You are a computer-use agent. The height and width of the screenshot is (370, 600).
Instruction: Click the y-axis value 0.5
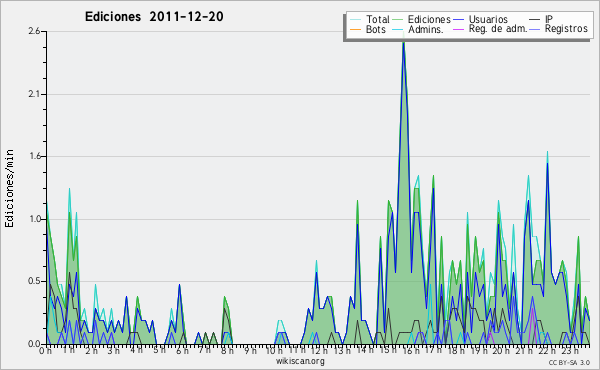tap(34, 282)
